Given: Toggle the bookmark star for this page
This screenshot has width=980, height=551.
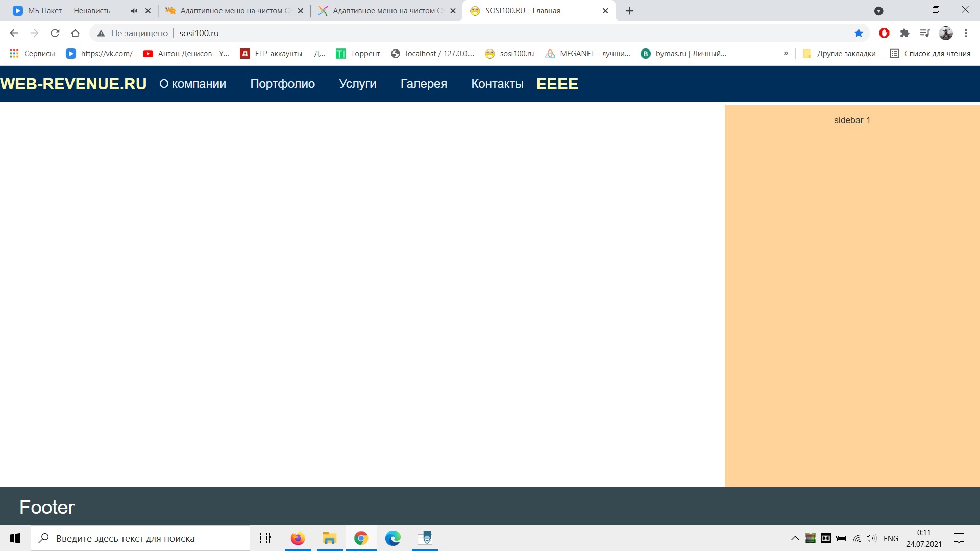Looking at the screenshot, I should 859,33.
